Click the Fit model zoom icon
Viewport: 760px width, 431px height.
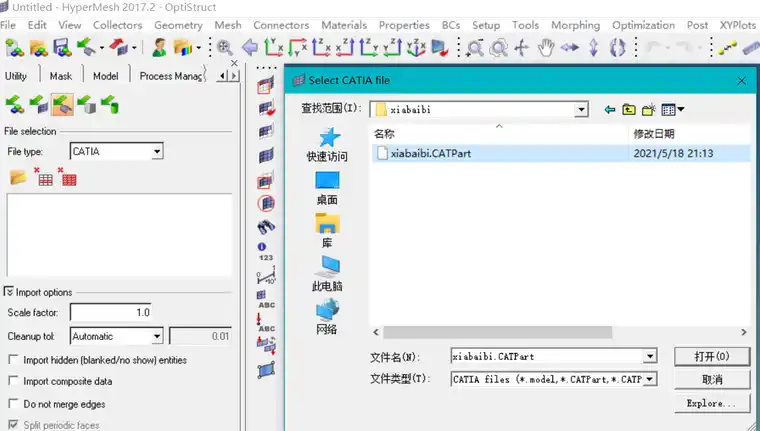(x=225, y=47)
